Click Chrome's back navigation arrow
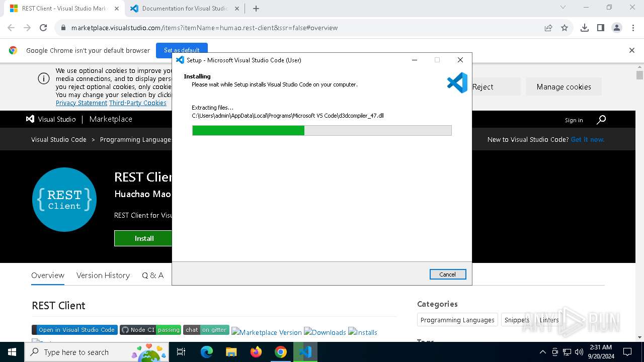 pyautogui.click(x=11, y=28)
